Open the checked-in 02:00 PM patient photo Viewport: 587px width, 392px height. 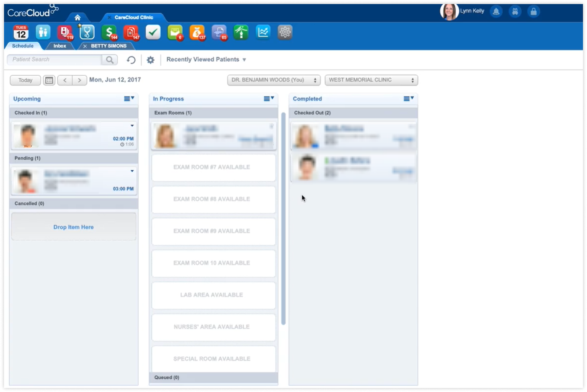(x=27, y=136)
